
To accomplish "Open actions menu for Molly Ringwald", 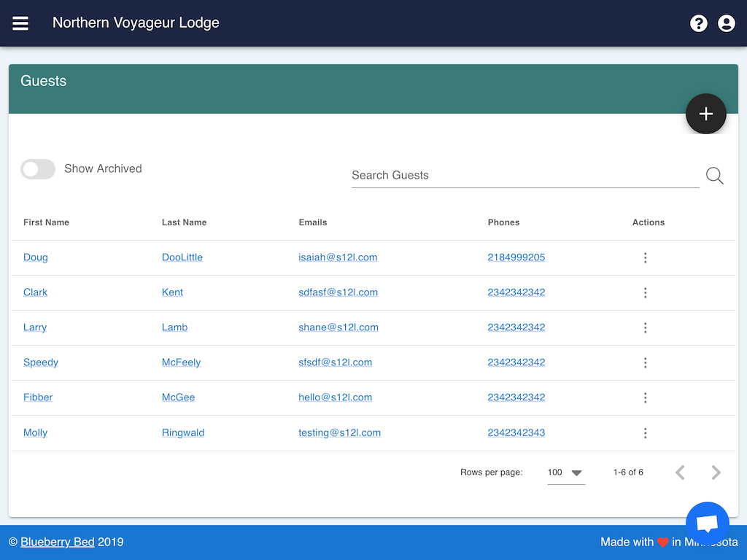I will (x=645, y=433).
